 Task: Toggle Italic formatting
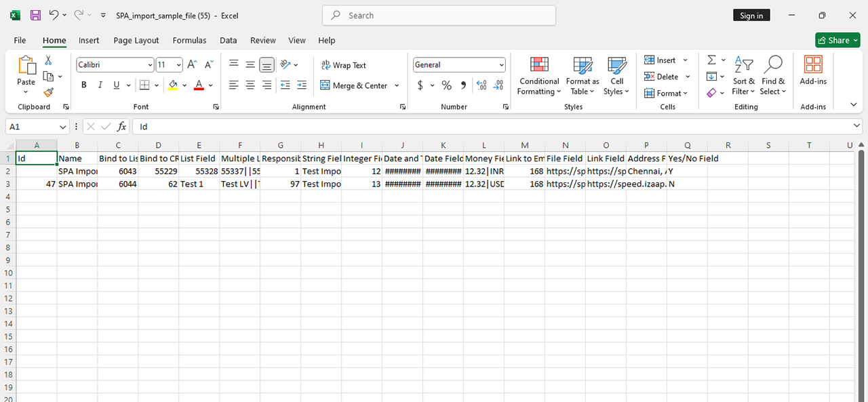tap(100, 85)
